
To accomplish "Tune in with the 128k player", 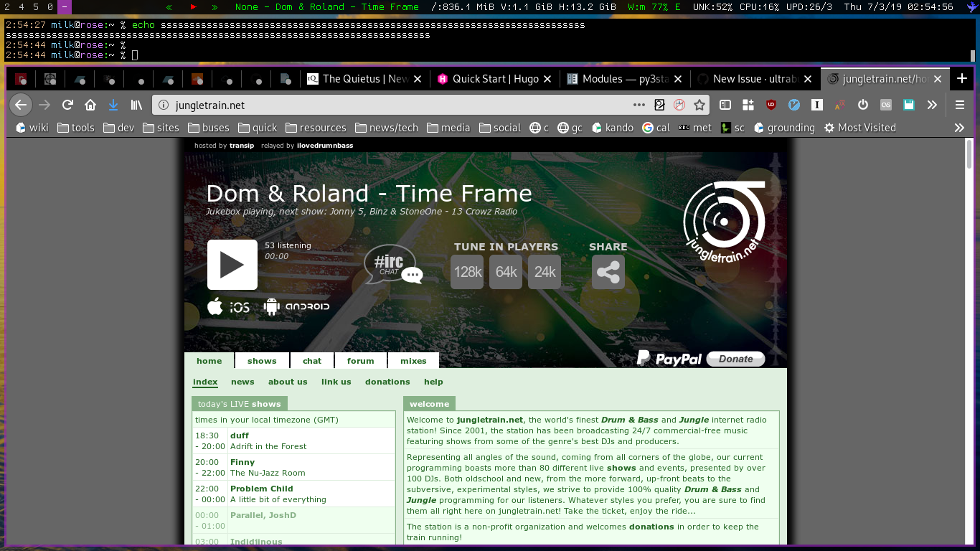I will click(x=467, y=273).
